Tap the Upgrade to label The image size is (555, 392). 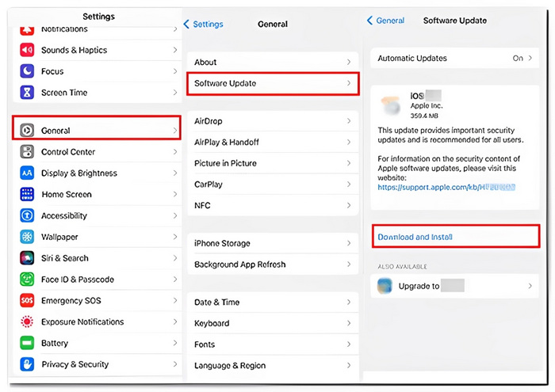(419, 286)
